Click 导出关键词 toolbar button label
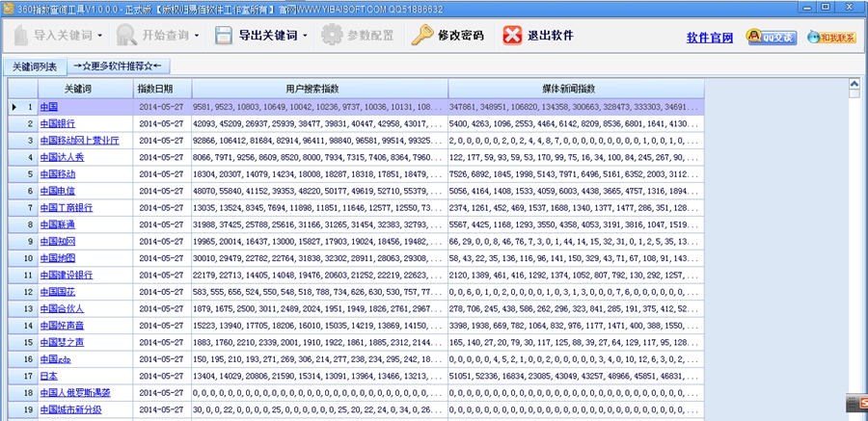The image size is (868, 421). point(268,36)
